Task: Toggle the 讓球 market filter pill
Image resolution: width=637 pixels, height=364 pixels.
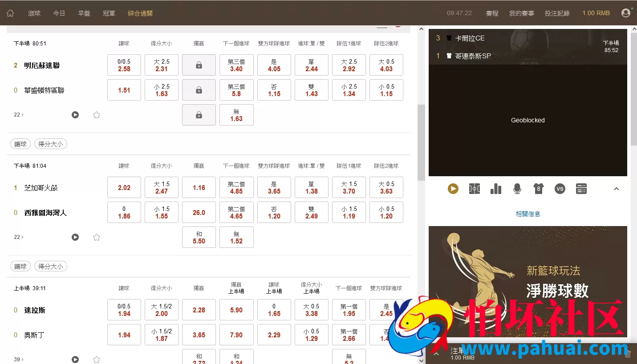Action: tap(20, 143)
